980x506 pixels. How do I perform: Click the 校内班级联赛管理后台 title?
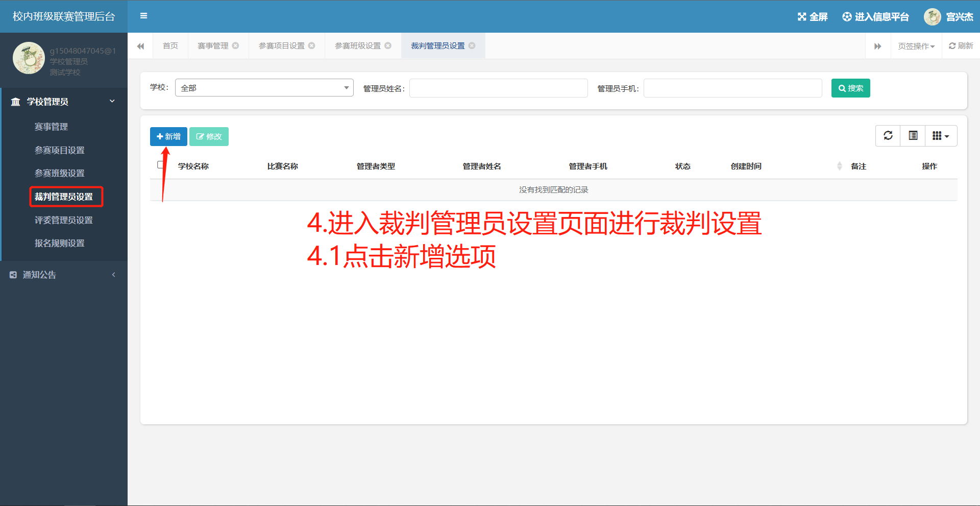[x=64, y=16]
